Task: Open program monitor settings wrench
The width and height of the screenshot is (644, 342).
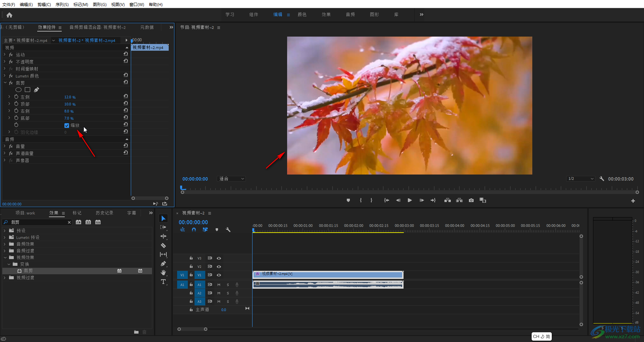Action: 602,179
